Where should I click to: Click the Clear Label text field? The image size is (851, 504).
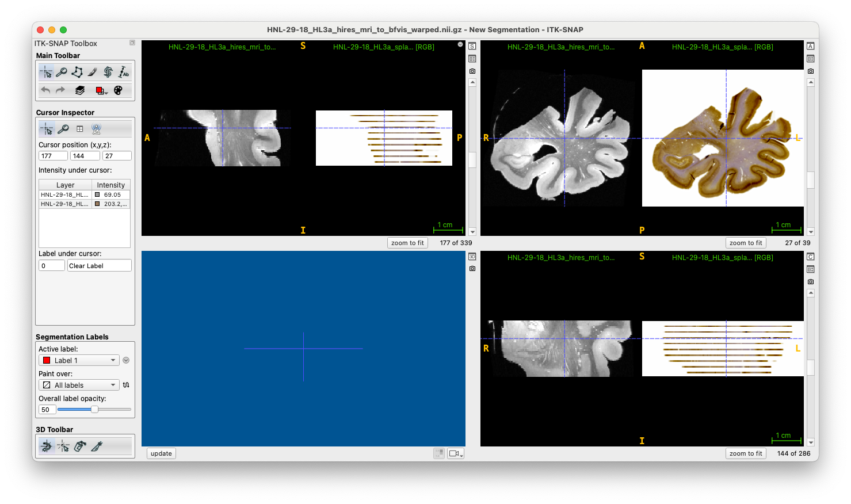point(100,266)
